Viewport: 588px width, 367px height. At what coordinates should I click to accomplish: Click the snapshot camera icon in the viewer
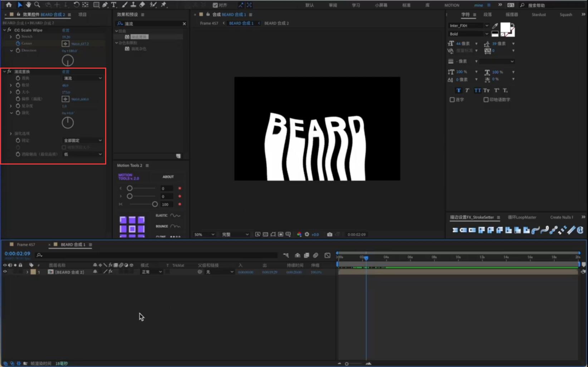click(x=329, y=235)
